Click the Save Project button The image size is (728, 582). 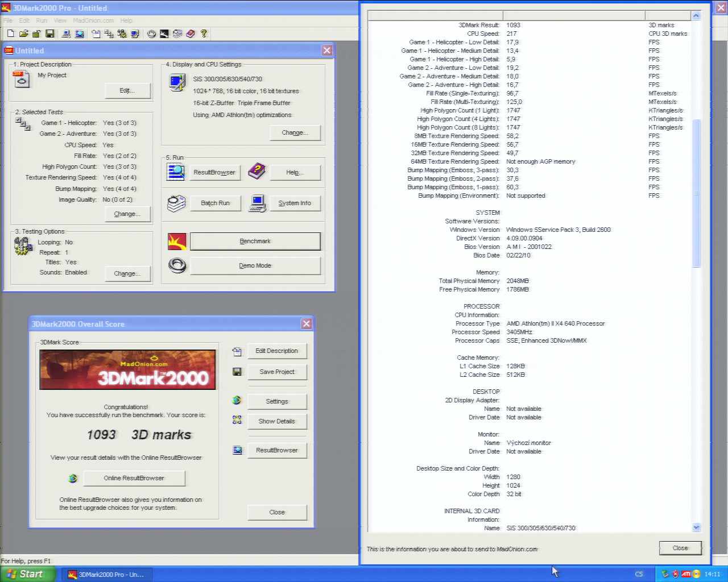[277, 372]
